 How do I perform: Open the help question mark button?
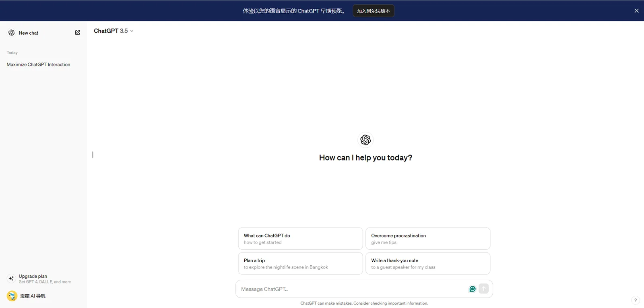point(636,300)
